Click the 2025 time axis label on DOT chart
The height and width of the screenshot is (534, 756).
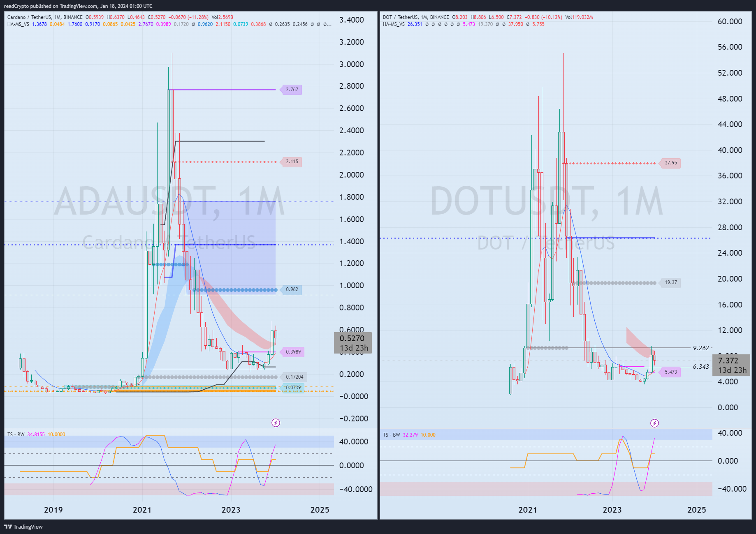[x=697, y=510]
